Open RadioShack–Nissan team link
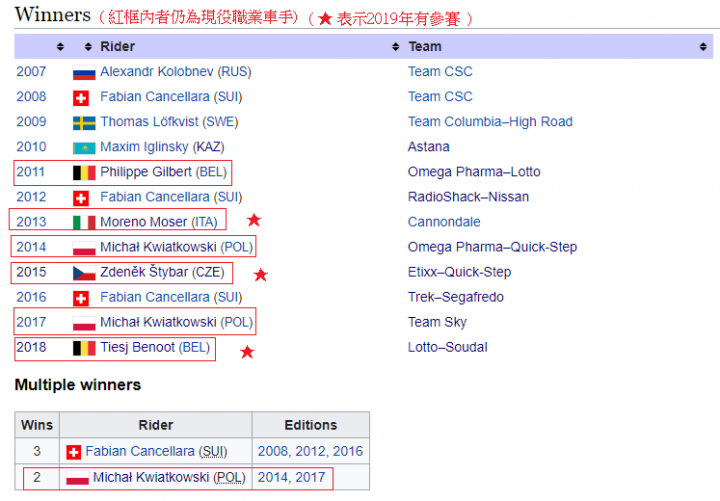The height and width of the screenshot is (501, 720). click(468, 197)
